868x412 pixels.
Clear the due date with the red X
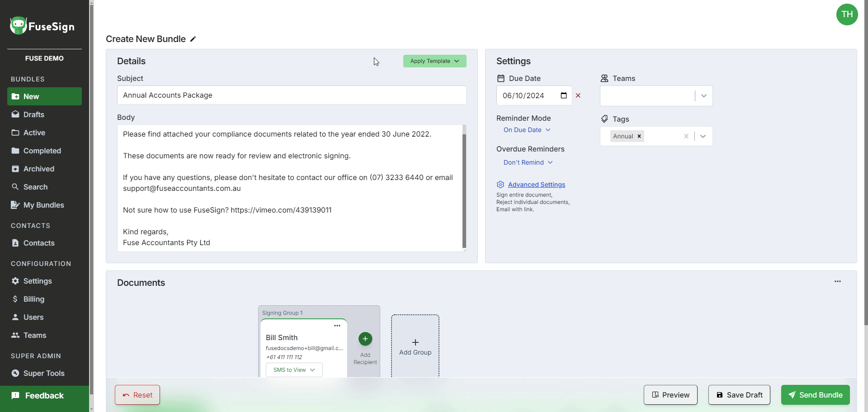tap(578, 95)
